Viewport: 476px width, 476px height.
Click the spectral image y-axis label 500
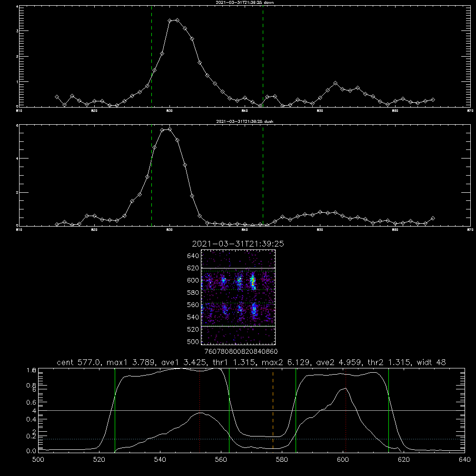pyautogui.click(x=193, y=342)
